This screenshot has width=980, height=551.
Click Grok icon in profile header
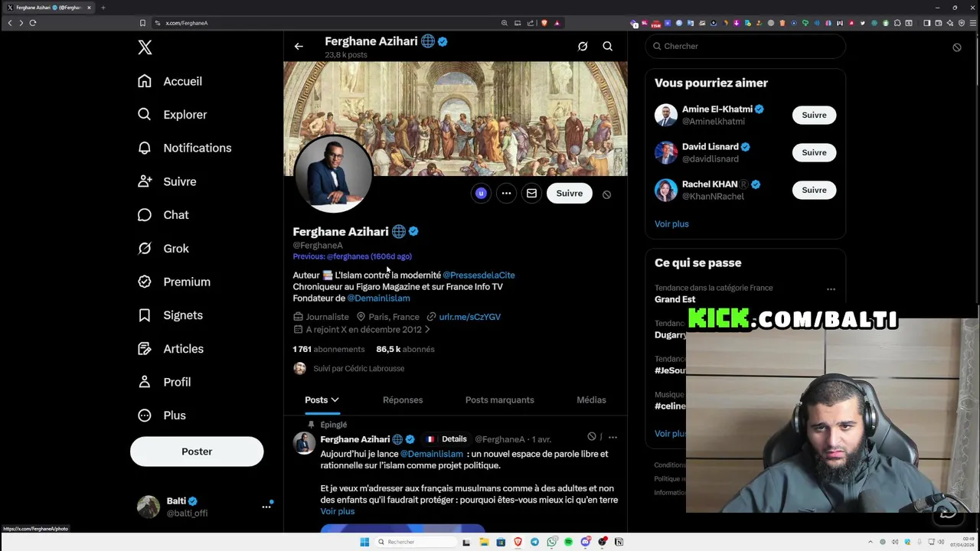pyautogui.click(x=583, y=47)
